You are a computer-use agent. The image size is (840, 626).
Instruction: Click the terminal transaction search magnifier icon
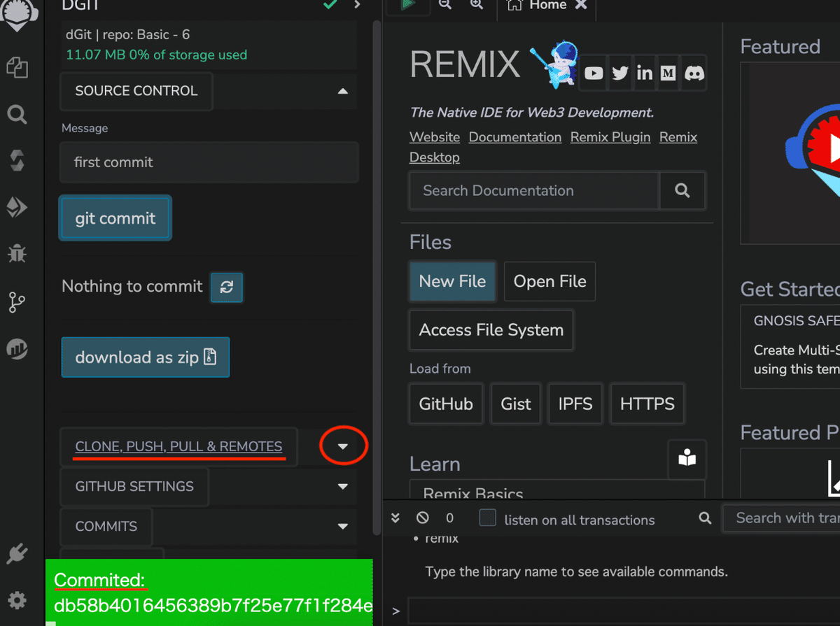[x=706, y=518]
